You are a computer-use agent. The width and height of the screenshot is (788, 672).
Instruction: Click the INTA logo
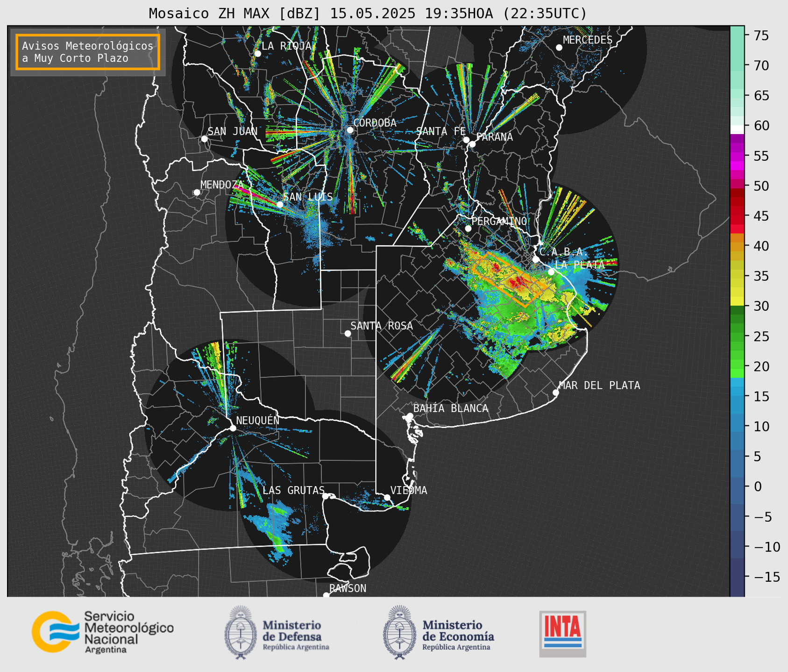click(x=562, y=634)
